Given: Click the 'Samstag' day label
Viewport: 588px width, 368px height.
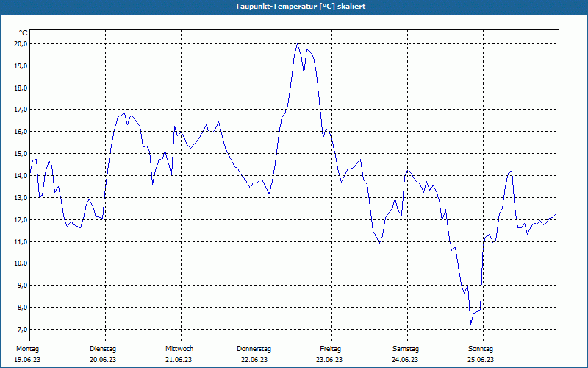Looking at the screenshot, I should coord(406,349).
